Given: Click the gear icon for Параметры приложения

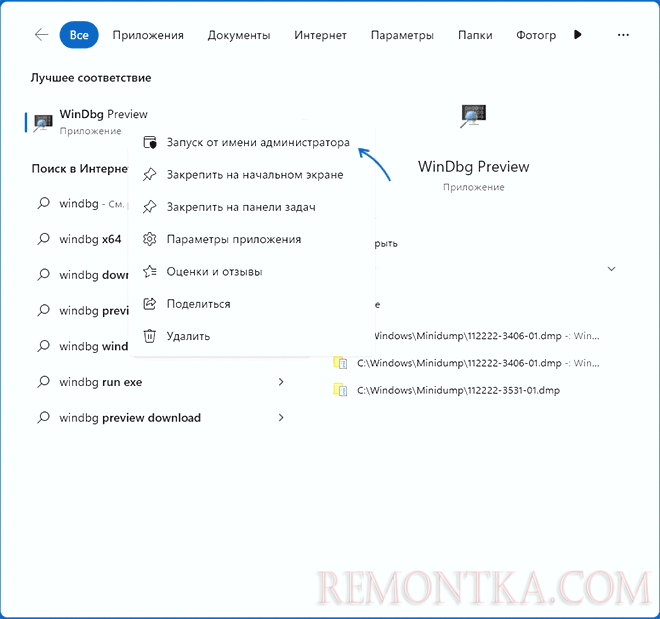Looking at the screenshot, I should (x=150, y=239).
